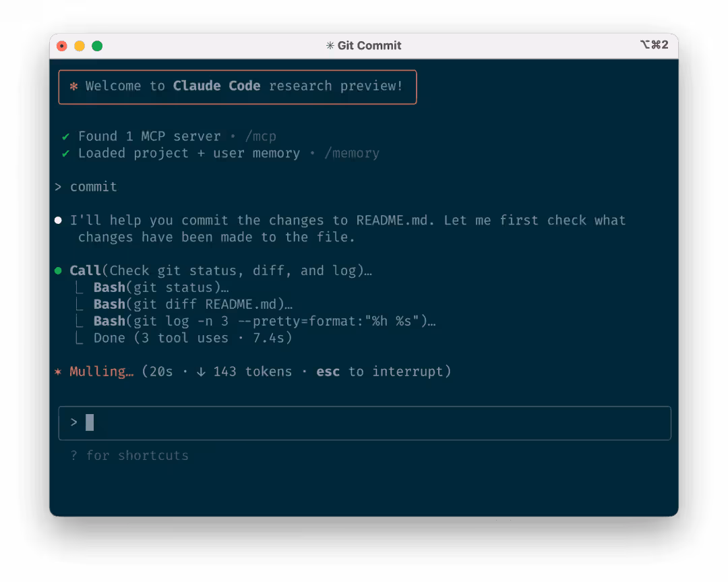Click the asterisk icon in the window title
Image resolution: width=728 pixels, height=582 pixels.
330,46
